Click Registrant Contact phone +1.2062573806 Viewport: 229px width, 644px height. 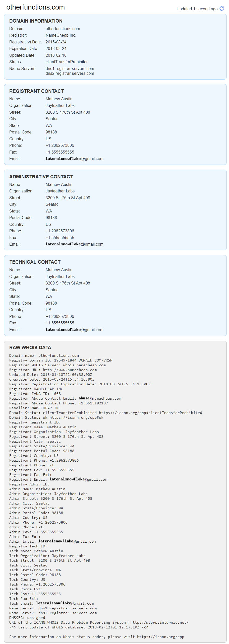click(60, 146)
